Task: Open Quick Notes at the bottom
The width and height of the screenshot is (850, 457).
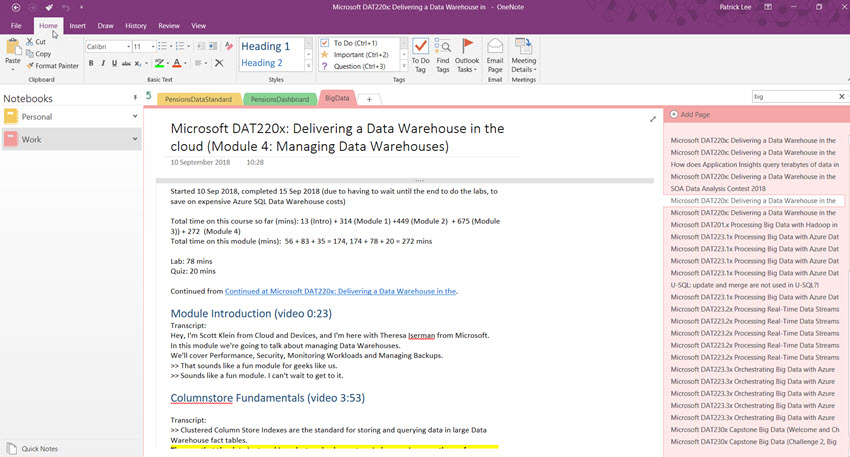Action: pyautogui.click(x=33, y=448)
